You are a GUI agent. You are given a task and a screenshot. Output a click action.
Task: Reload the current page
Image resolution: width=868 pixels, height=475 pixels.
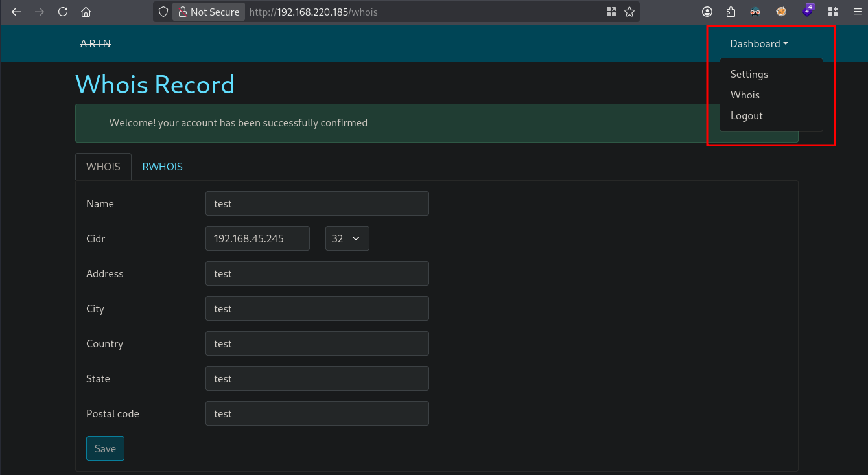(63, 12)
